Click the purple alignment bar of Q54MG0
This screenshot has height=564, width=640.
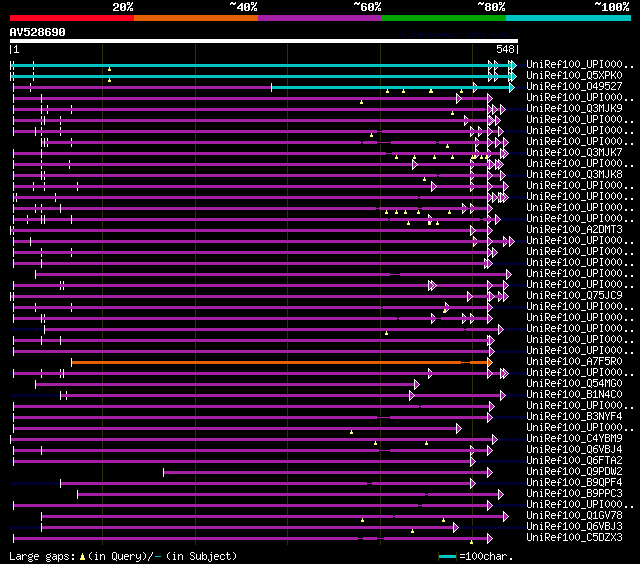[227, 384]
